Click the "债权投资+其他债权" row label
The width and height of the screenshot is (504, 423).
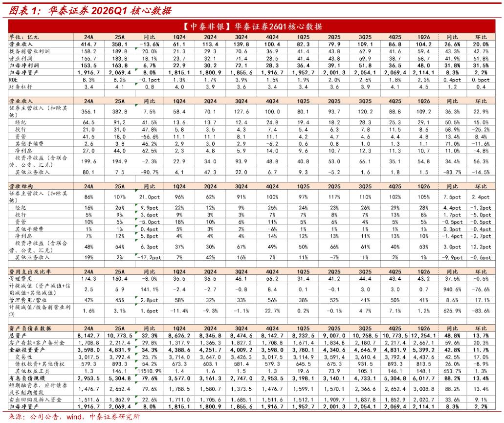click(40, 364)
